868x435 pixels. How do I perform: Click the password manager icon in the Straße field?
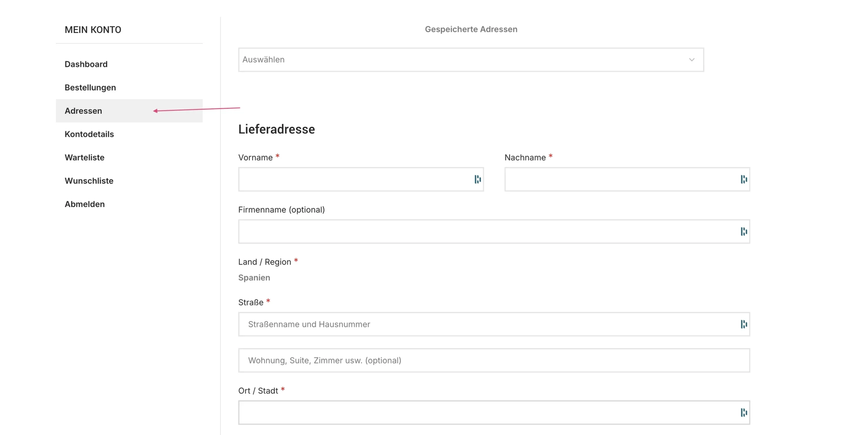point(744,324)
